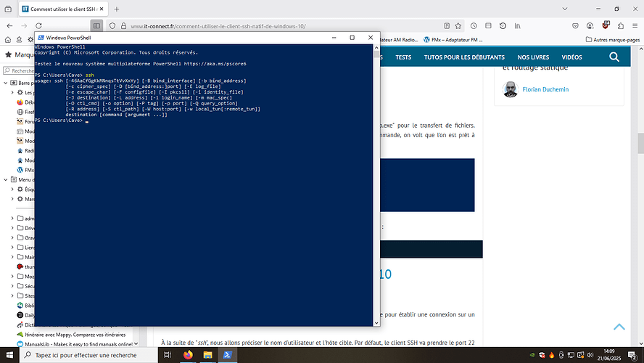
Task: Open the NVIDIA tray icon
Action: click(x=532, y=355)
